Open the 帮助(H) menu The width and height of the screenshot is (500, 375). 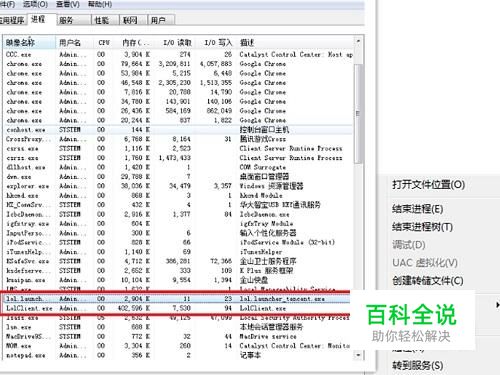[x=100, y=4]
